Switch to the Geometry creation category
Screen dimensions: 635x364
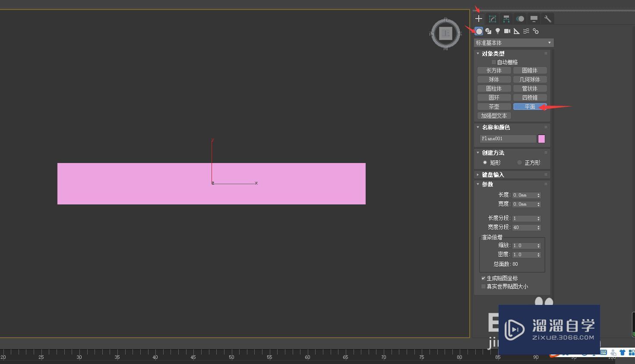(x=478, y=31)
